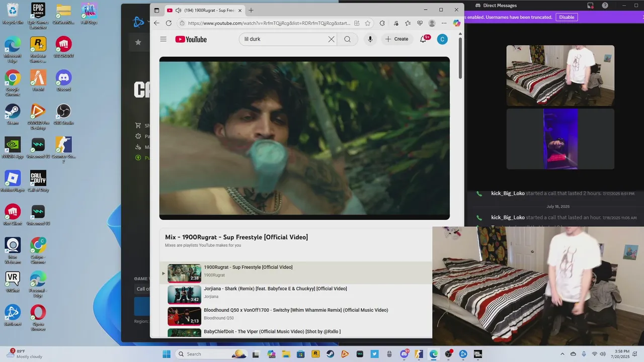
Task: Launch VALORANT from the desktop
Action: (x=63, y=47)
